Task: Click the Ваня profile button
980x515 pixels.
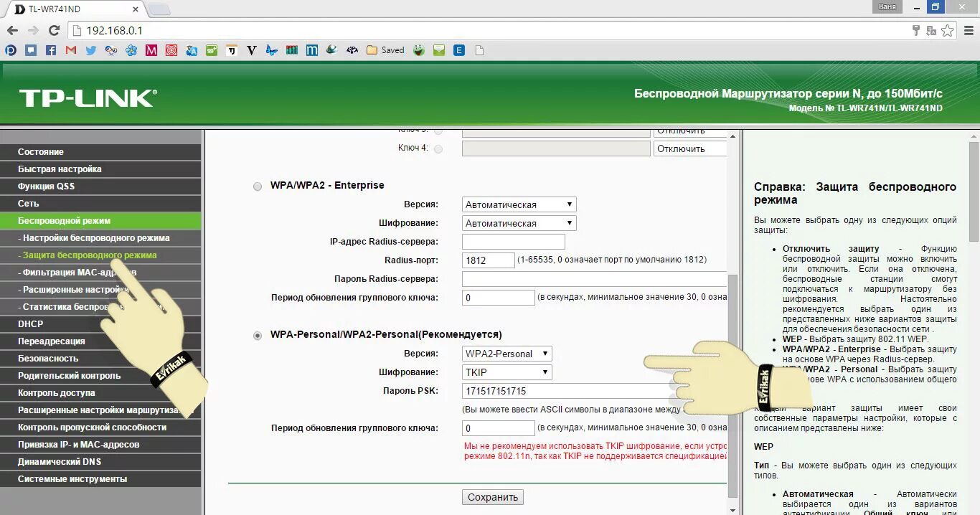Action: click(x=887, y=6)
